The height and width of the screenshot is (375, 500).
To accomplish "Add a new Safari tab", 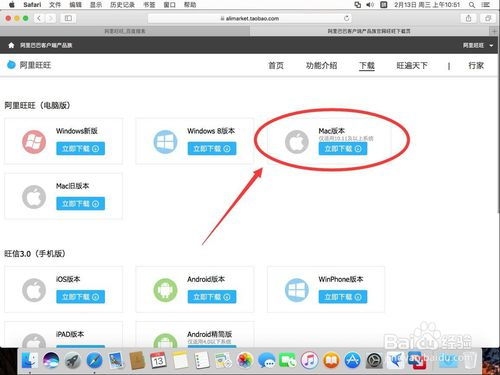I will (495, 31).
